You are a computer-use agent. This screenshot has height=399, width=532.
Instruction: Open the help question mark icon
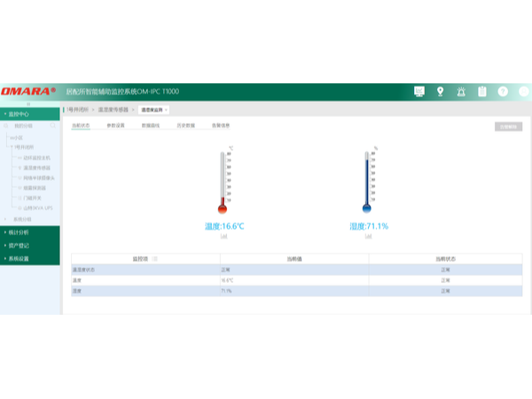pyautogui.click(x=503, y=91)
